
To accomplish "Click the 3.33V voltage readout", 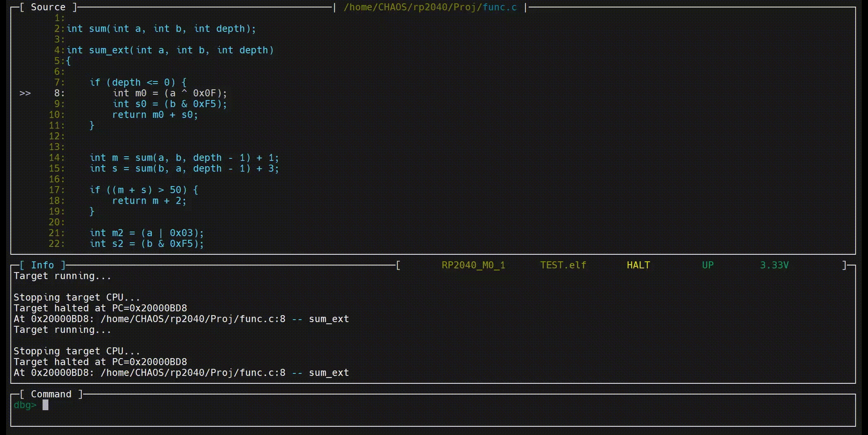I will (x=774, y=265).
